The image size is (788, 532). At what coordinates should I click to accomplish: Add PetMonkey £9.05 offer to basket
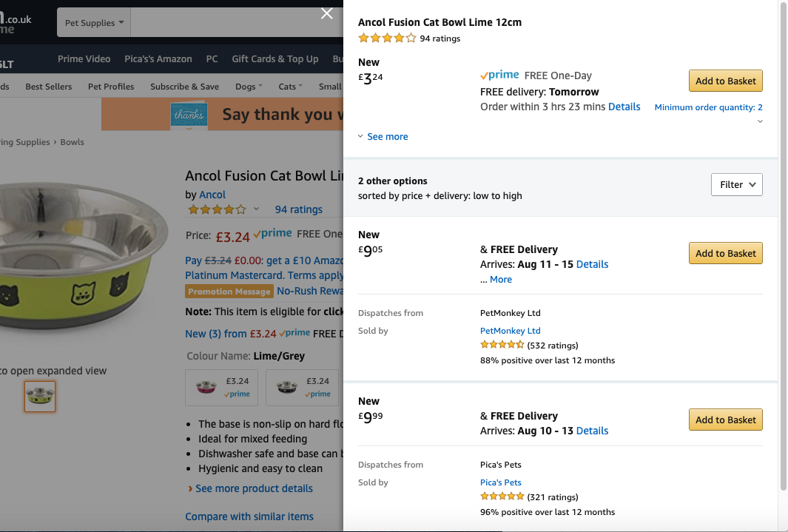pos(725,253)
